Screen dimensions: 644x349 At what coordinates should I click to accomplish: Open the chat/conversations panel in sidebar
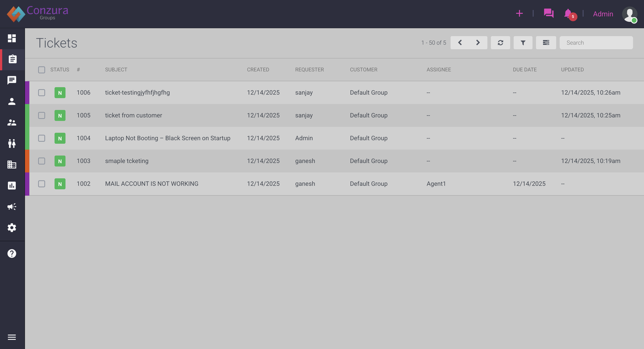pyautogui.click(x=12, y=80)
